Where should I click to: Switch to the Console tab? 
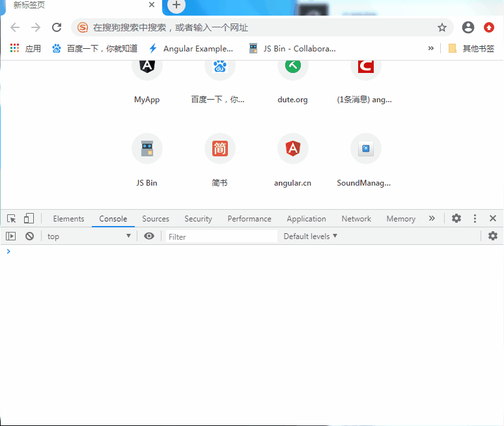coord(113,219)
